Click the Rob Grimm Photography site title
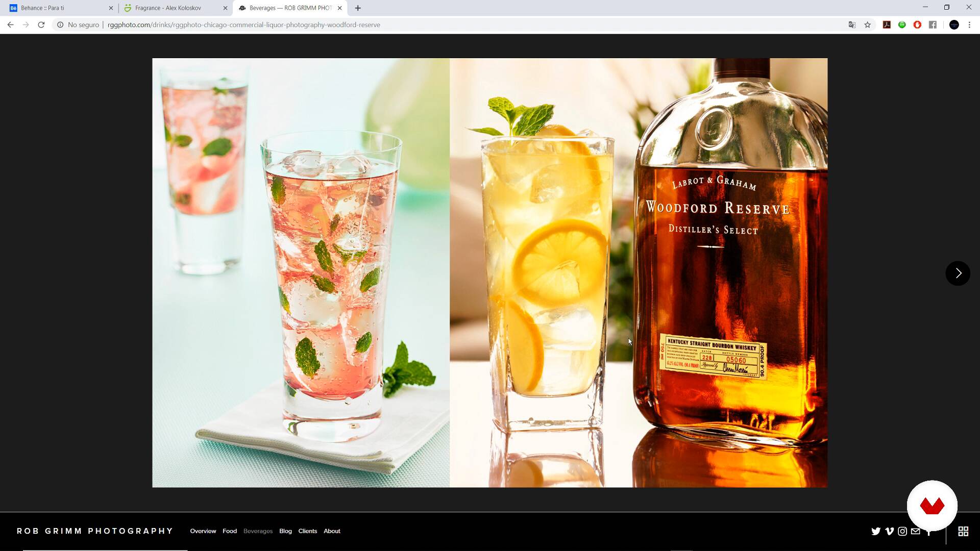This screenshot has height=551, width=980. (x=95, y=531)
